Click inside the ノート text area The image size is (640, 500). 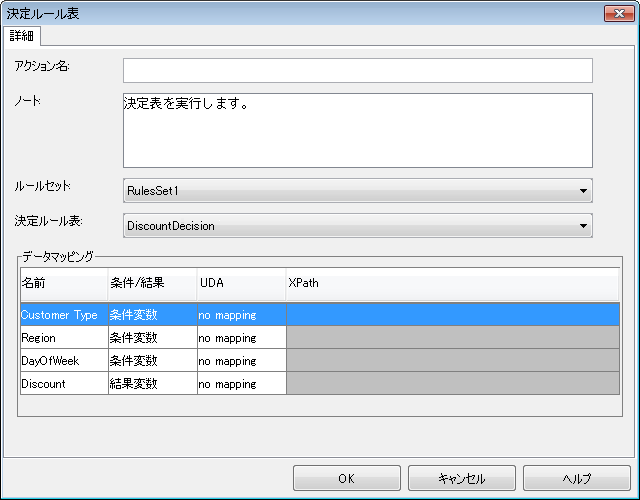(358, 130)
